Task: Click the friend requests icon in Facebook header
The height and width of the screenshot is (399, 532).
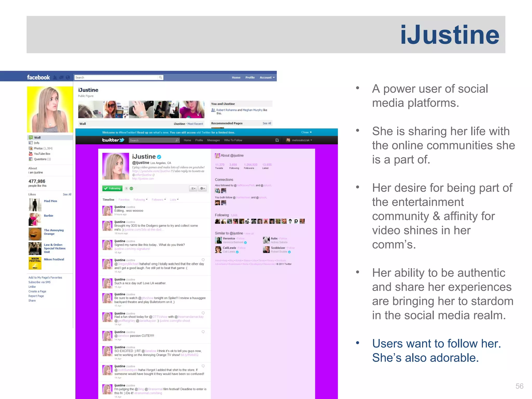Action: pos(55,77)
